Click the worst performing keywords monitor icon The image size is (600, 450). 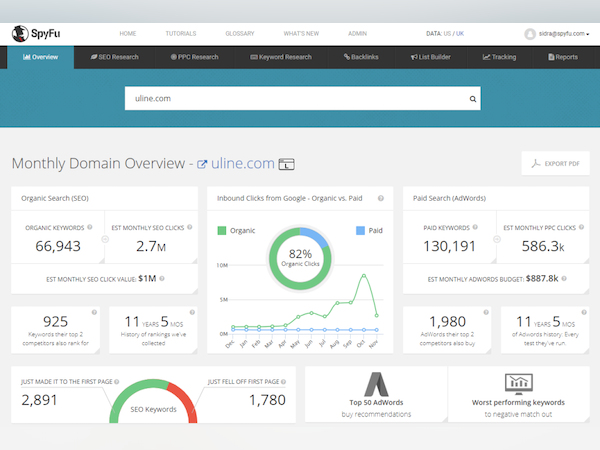click(x=518, y=384)
